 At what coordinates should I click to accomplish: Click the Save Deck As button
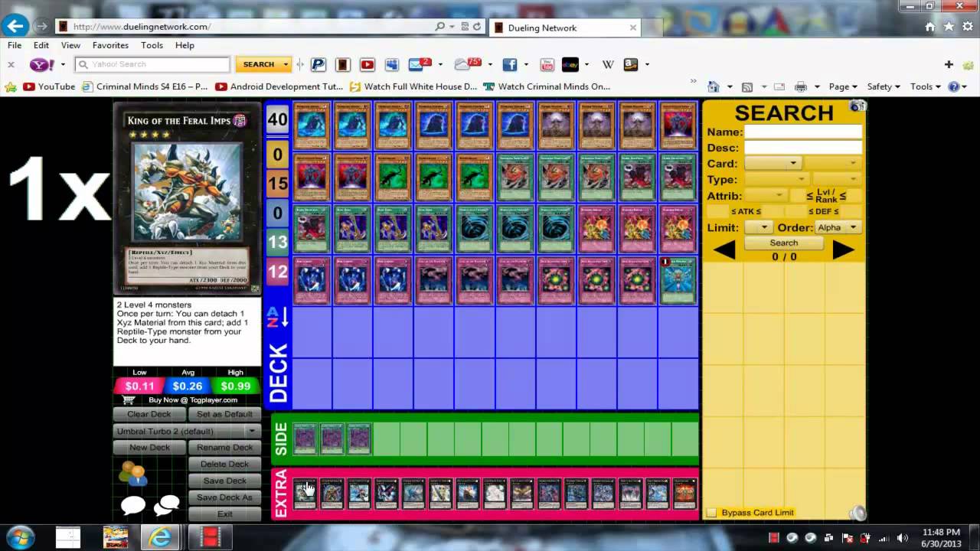coord(224,497)
